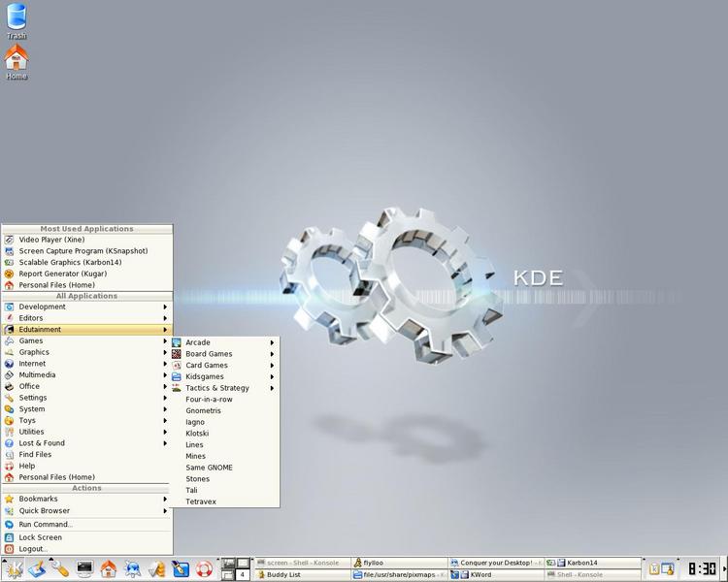Open the Utilities menu category
Image resolution: width=728 pixels, height=582 pixels.
(86, 432)
